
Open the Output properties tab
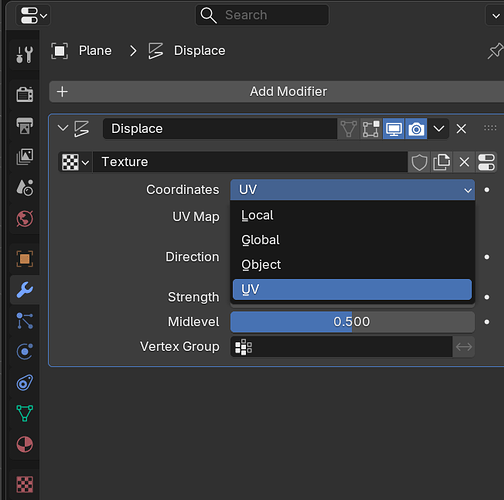25,126
